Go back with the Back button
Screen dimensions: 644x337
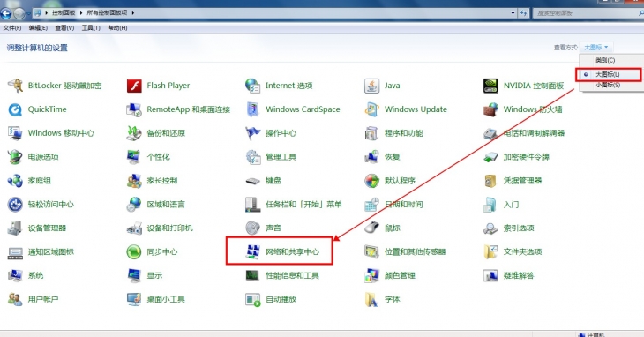point(5,13)
